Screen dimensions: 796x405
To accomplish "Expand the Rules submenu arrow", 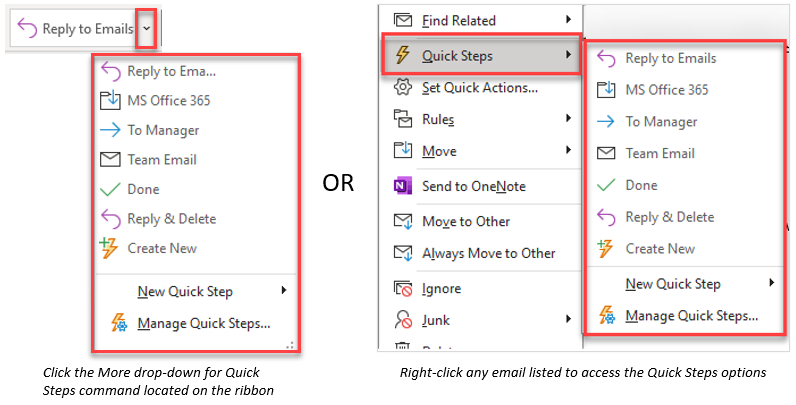I will click(568, 118).
